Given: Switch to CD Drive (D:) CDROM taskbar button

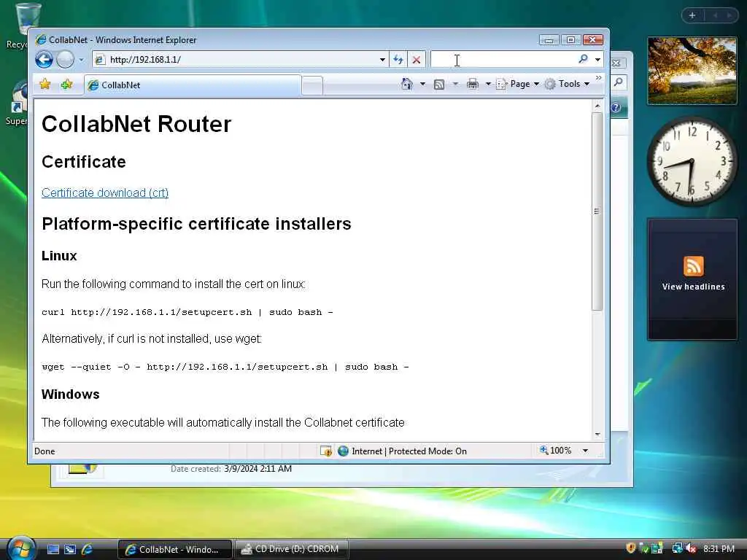Looking at the screenshot, I should (x=291, y=549).
